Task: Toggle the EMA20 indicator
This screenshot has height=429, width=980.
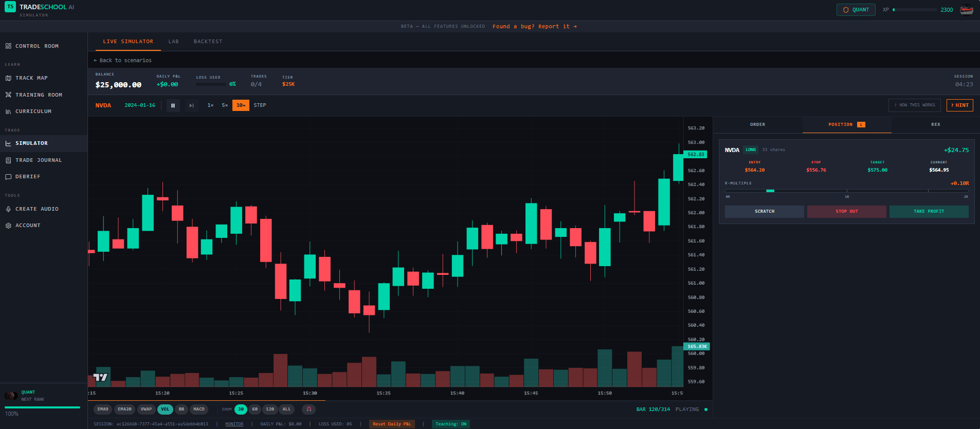Action: click(124, 409)
